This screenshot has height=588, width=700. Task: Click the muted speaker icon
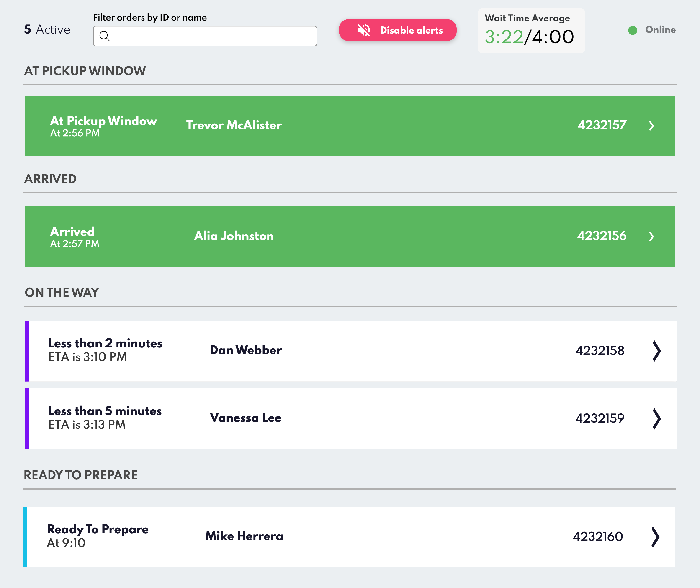coord(363,30)
